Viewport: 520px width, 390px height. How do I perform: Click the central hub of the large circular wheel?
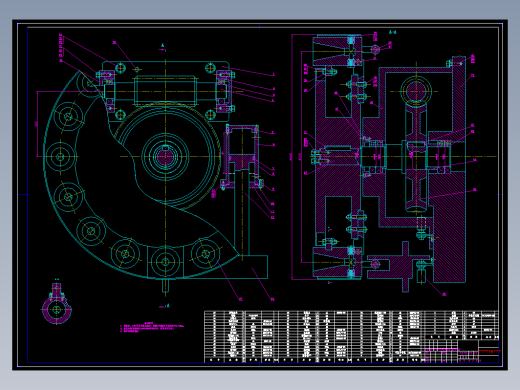(x=165, y=156)
